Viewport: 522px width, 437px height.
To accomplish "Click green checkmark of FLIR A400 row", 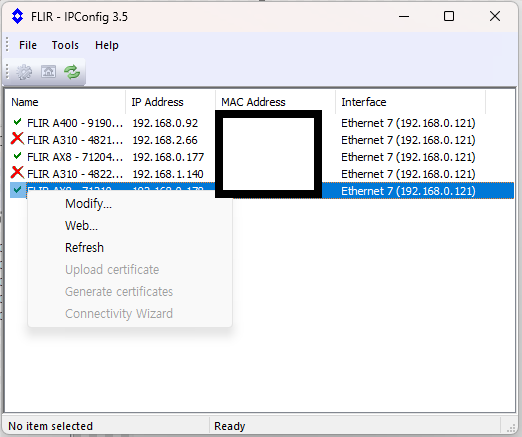I will pyautogui.click(x=17, y=122).
